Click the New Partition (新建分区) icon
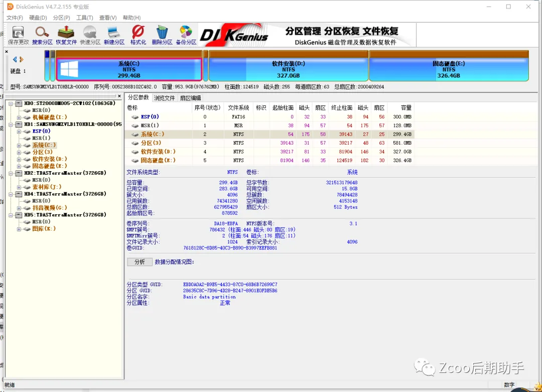 point(114,35)
